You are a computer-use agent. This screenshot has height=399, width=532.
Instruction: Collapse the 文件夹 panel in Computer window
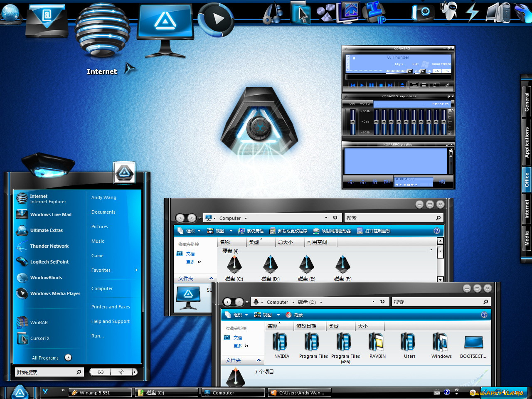coord(211,278)
